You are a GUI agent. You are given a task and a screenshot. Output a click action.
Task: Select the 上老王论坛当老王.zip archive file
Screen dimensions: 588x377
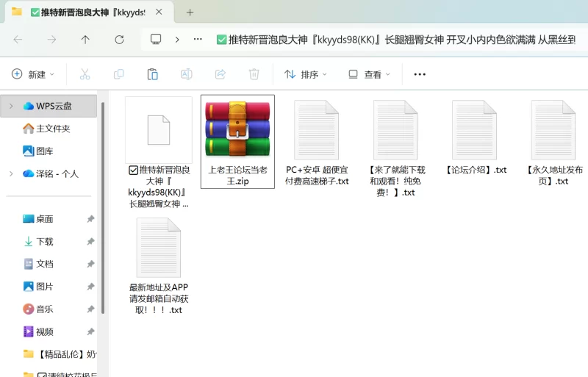(237, 141)
